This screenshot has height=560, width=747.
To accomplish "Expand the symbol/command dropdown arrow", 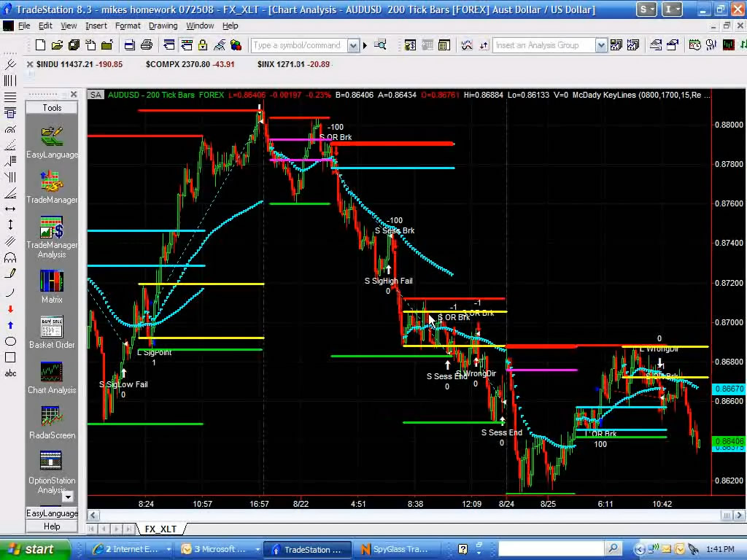I will tap(353, 46).
